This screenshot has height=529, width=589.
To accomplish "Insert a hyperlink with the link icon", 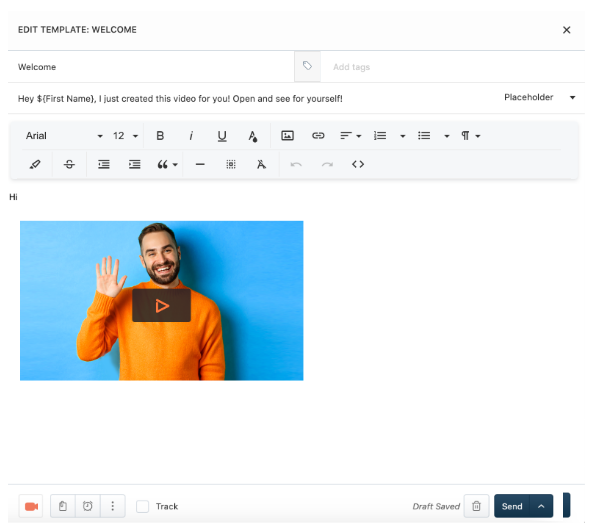I will [x=318, y=136].
